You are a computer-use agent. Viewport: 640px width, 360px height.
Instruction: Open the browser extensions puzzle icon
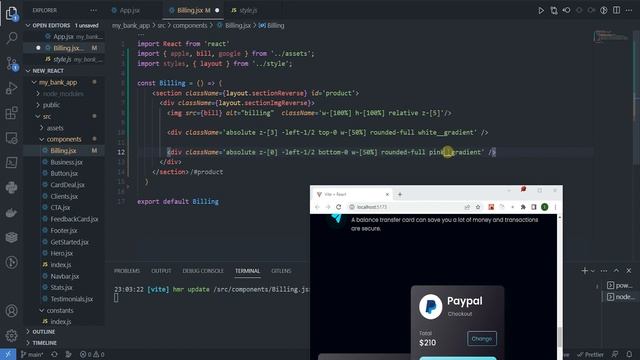point(523,207)
